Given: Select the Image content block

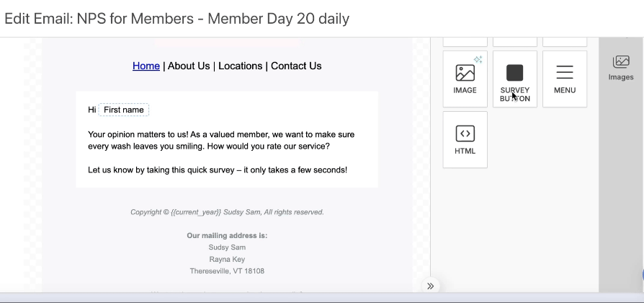Looking at the screenshot, I should point(465,79).
